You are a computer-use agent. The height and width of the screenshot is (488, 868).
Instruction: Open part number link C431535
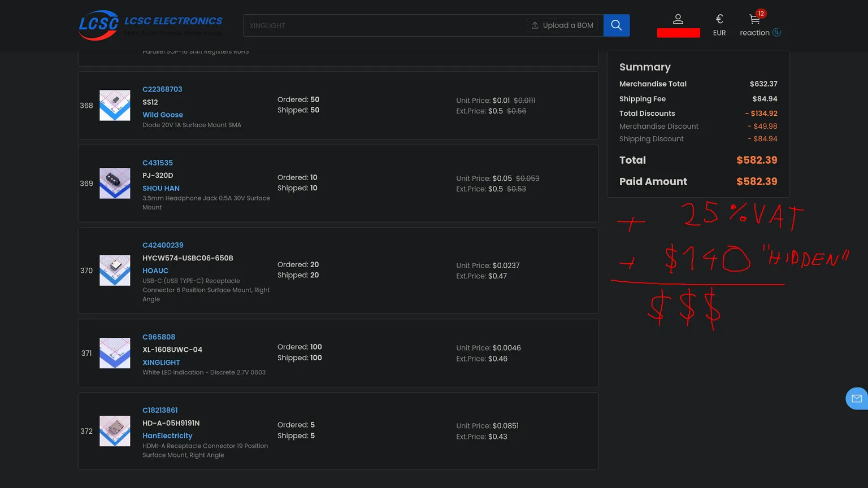click(158, 163)
